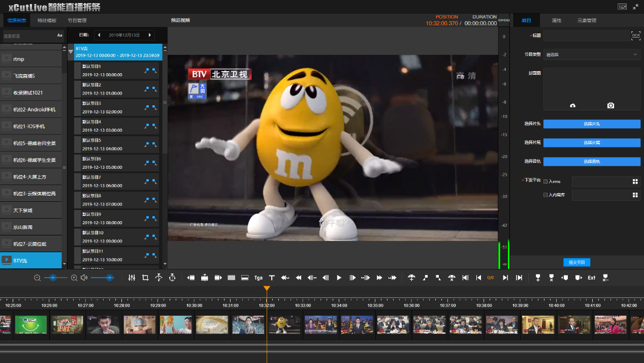Image resolution: width=644 pixels, height=363 pixels.
Task: Click the striped pattern toolbar icon
Action: point(231,278)
